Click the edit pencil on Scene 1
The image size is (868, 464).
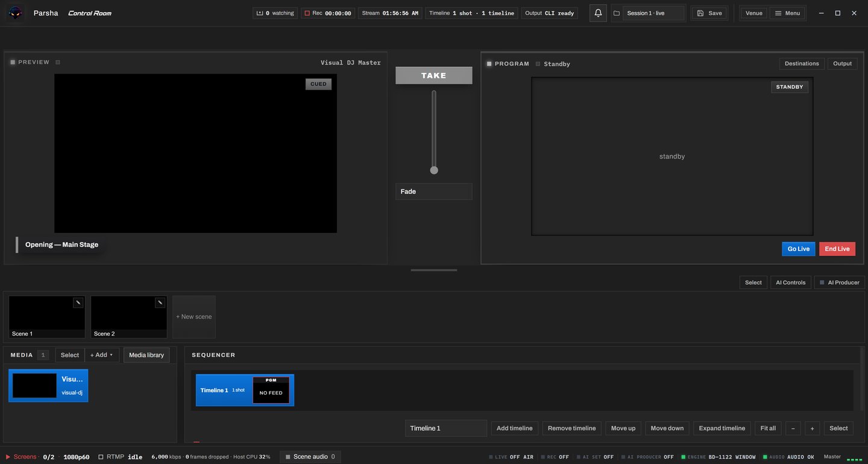point(78,303)
